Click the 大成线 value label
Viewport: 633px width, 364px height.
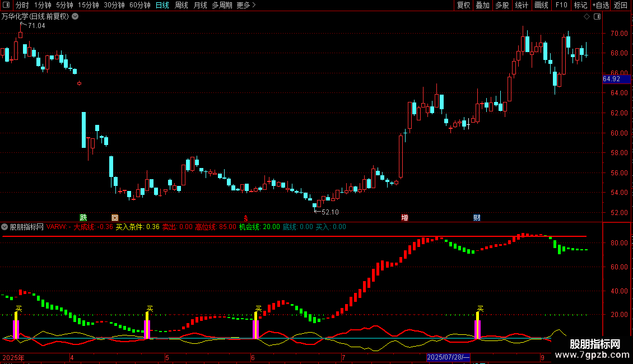[x=93, y=227]
